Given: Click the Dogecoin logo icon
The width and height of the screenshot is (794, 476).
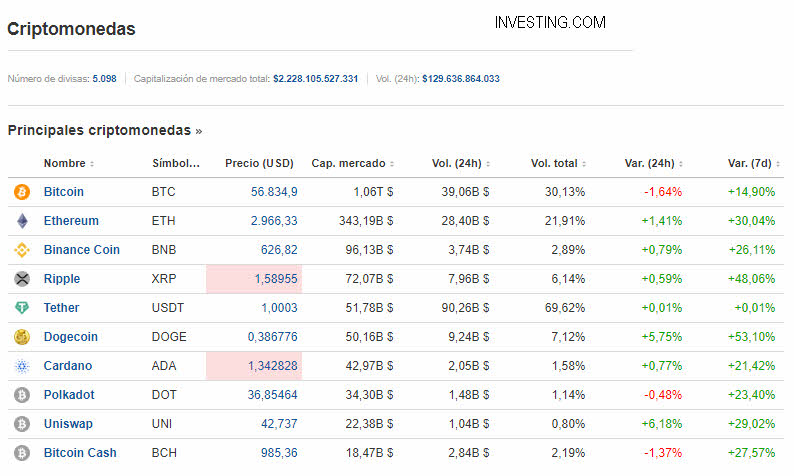Looking at the screenshot, I should [22, 337].
